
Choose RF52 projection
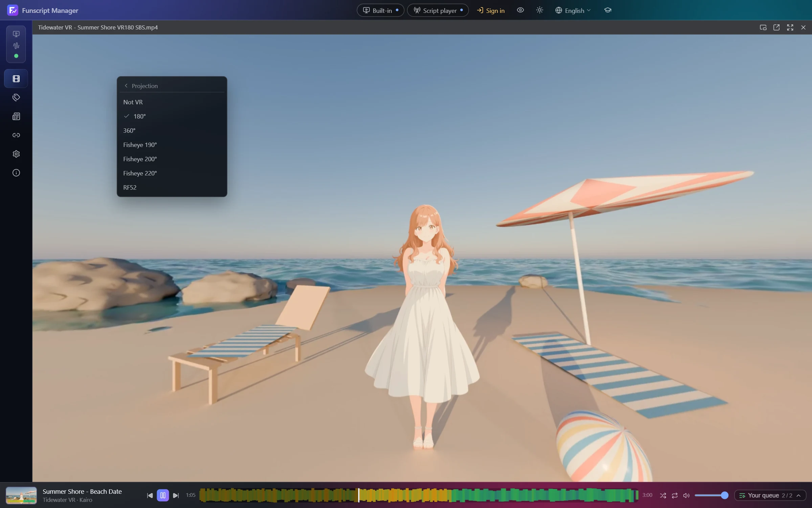pyautogui.click(x=172, y=187)
